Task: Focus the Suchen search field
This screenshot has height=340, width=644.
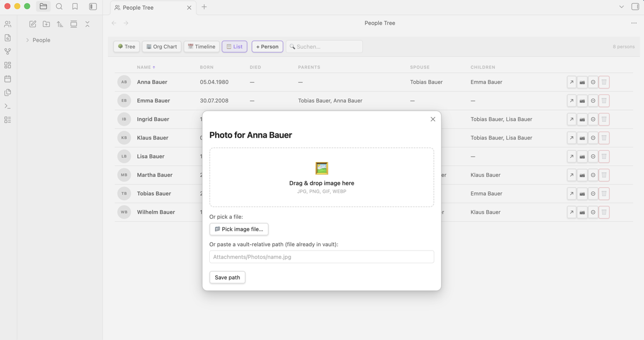Action: pos(324,47)
